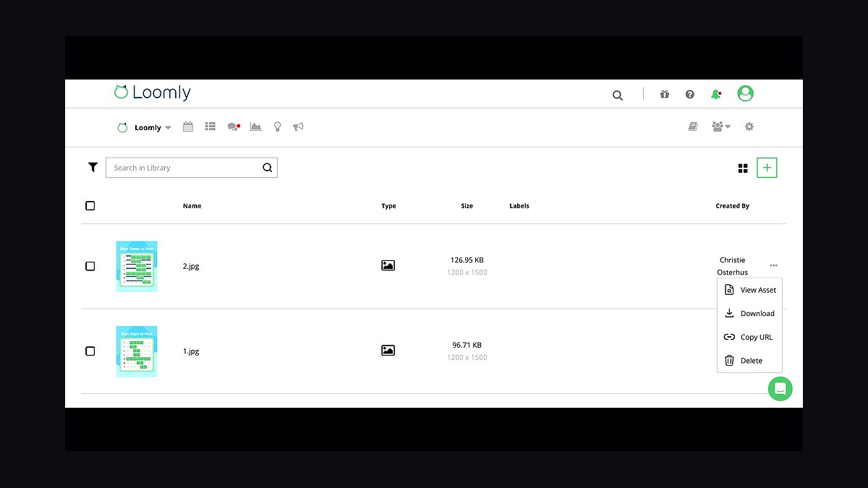The height and width of the screenshot is (488, 868).
Task: Select Copy URL from the menu
Action: click(750, 337)
